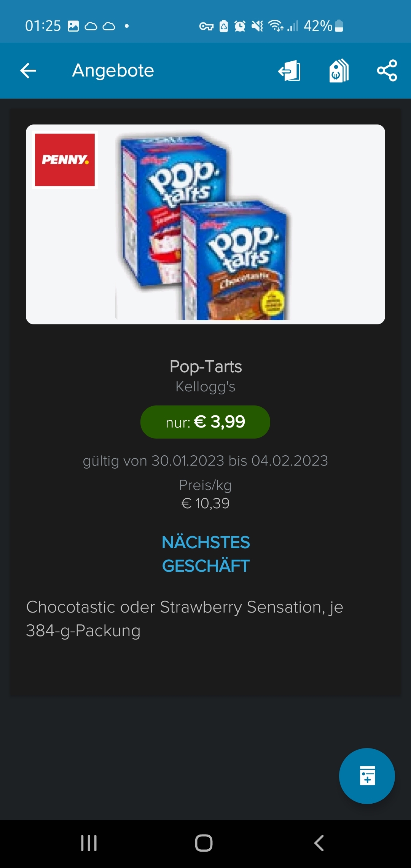Tap the Kellogg's brand name

pyautogui.click(x=205, y=387)
